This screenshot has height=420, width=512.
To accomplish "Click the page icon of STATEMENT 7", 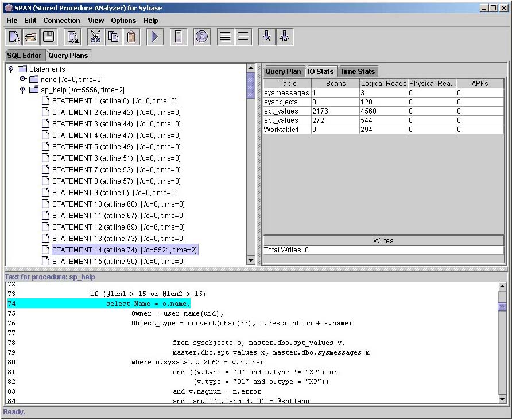I will [46, 169].
